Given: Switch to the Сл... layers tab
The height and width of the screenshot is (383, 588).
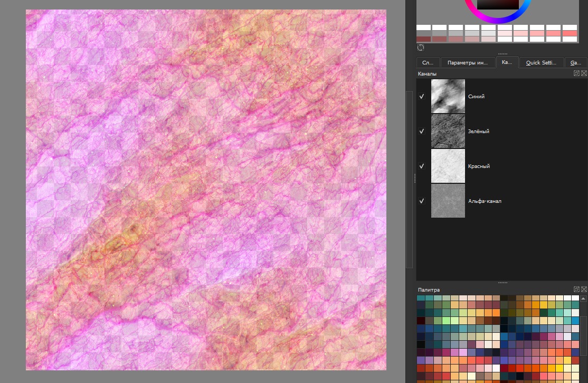Looking at the screenshot, I should 428,63.
